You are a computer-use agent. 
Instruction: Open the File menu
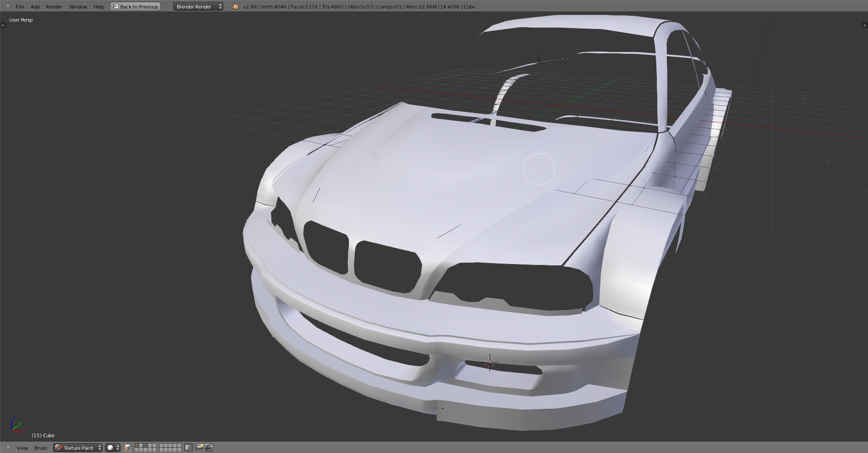coord(20,7)
